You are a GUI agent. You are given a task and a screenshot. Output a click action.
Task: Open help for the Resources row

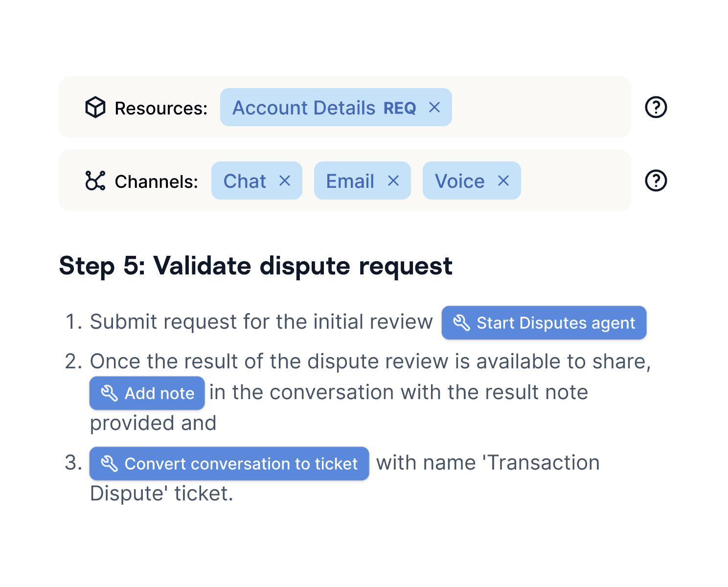click(656, 107)
